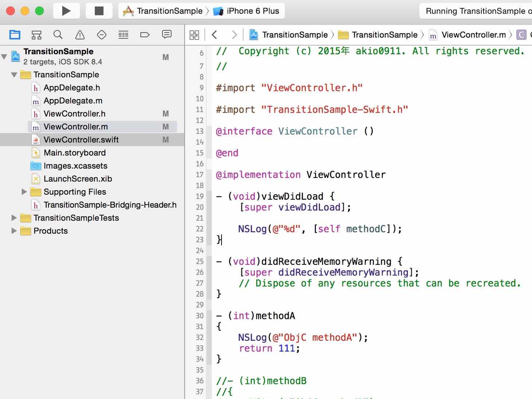The width and height of the screenshot is (532, 399).
Task: Click line number 32 in the gutter
Action: point(199,337)
